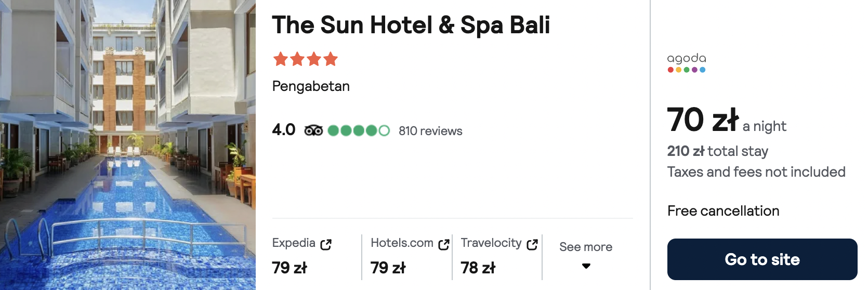
Task: Click the green Tripadvisor rating bubbles
Action: [x=359, y=130]
